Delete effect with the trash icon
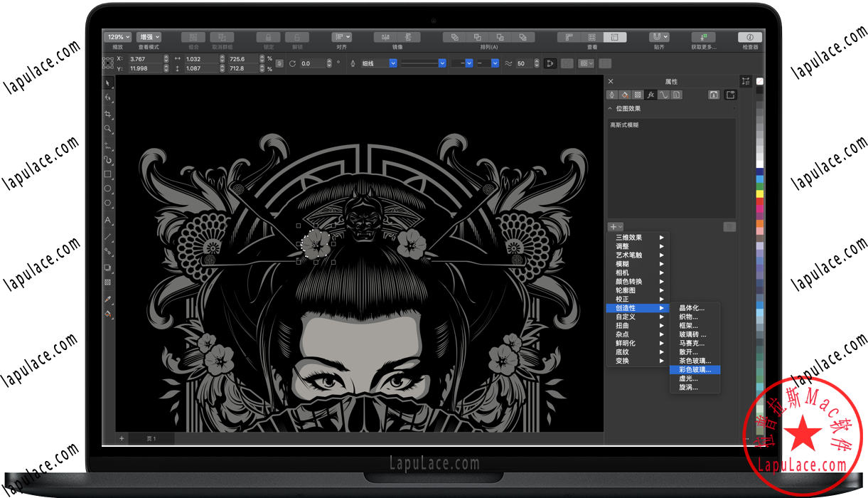Viewport: 868px width, 498px height. (729, 227)
